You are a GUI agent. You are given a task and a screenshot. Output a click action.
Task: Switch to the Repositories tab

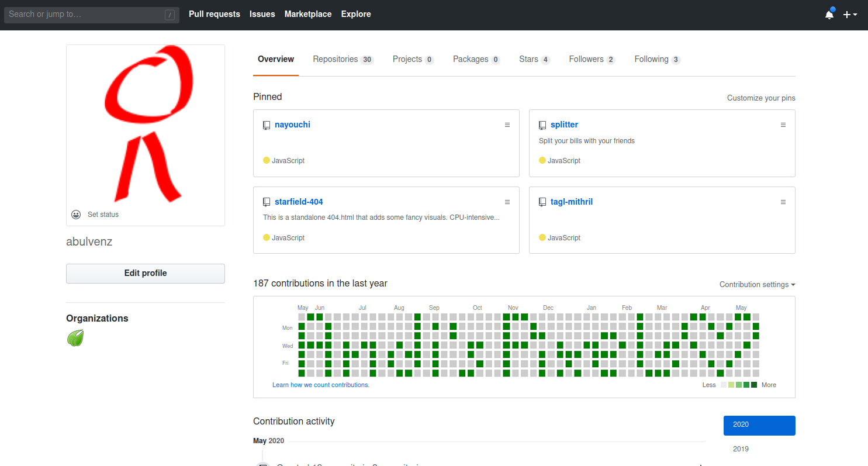point(335,59)
